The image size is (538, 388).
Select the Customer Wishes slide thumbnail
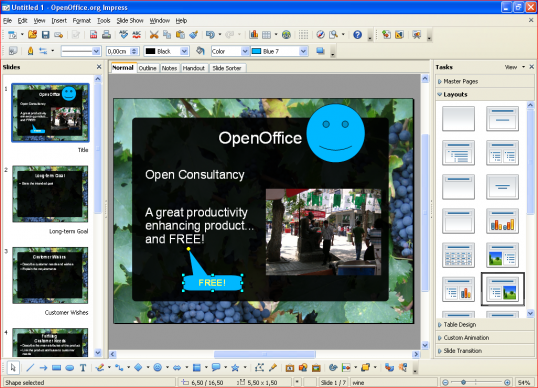coord(50,275)
